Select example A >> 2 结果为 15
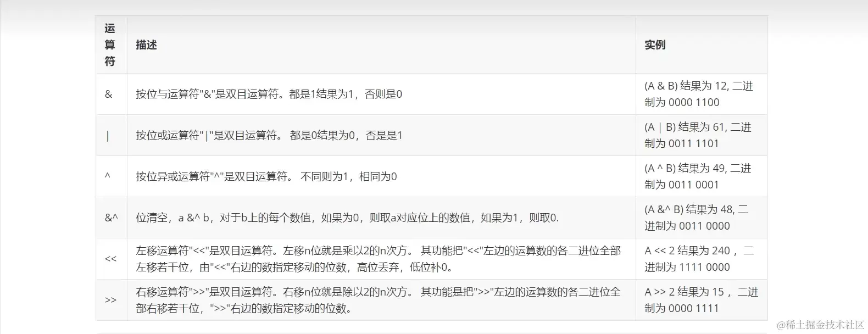Screen dimensions: 868x334 click(x=702, y=300)
